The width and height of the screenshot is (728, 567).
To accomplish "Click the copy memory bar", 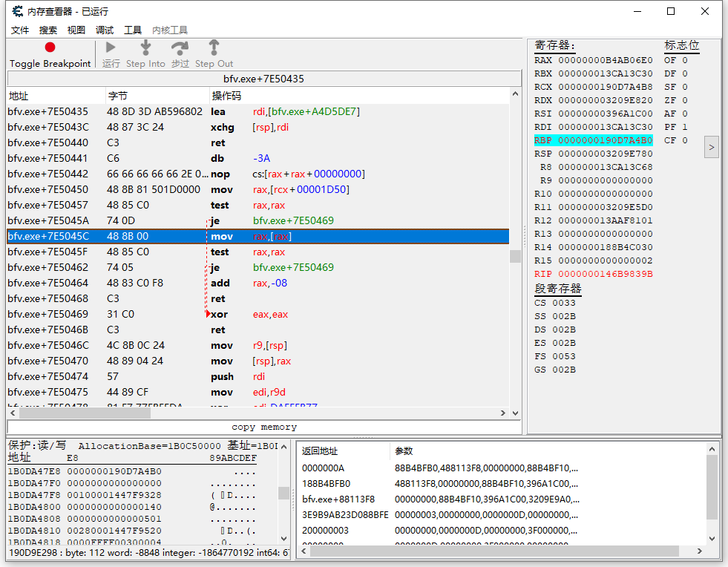I will pos(263,427).
